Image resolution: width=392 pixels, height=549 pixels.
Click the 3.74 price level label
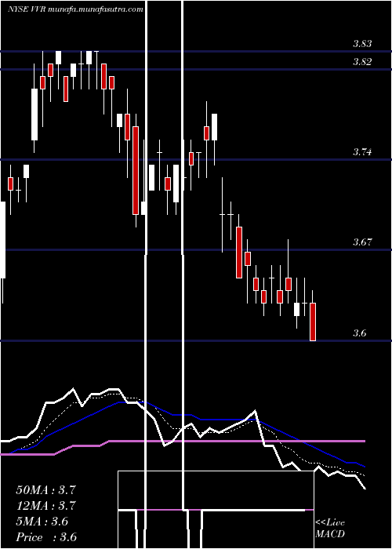point(362,152)
